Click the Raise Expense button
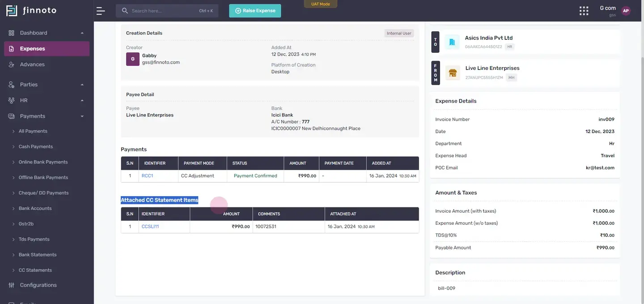 pos(255,11)
